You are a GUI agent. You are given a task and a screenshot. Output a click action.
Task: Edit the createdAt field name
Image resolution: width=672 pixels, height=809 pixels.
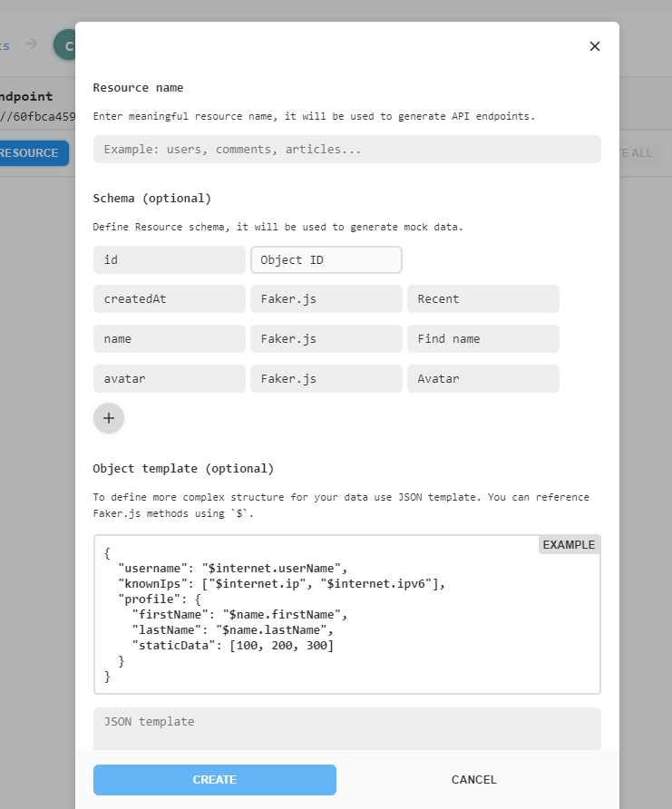click(x=169, y=299)
